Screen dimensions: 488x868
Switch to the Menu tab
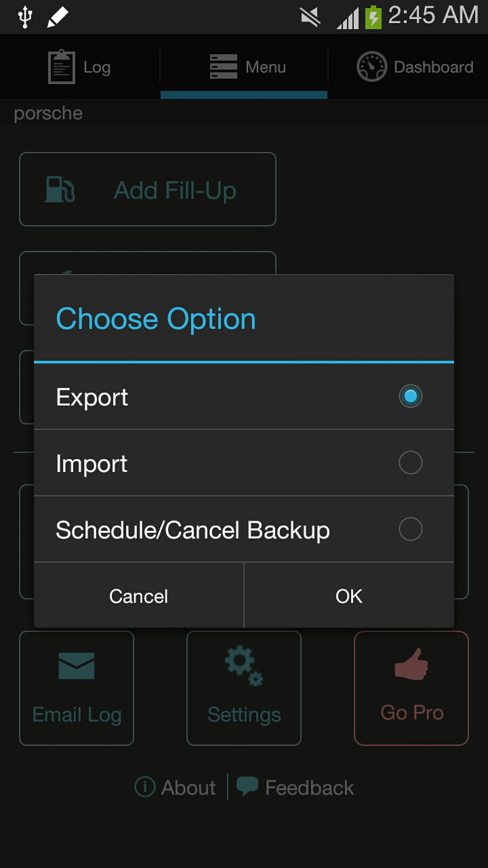(245, 66)
